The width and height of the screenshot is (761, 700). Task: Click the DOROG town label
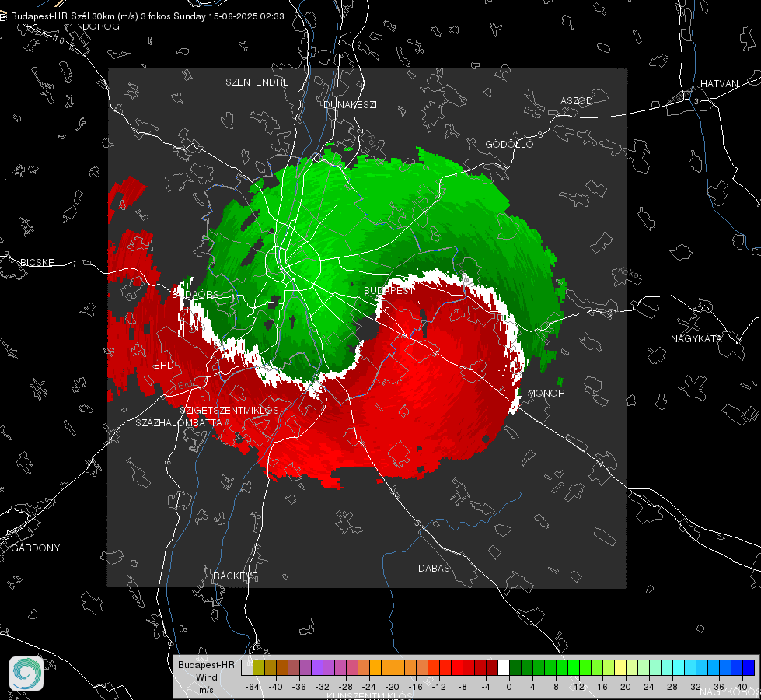[x=101, y=26]
